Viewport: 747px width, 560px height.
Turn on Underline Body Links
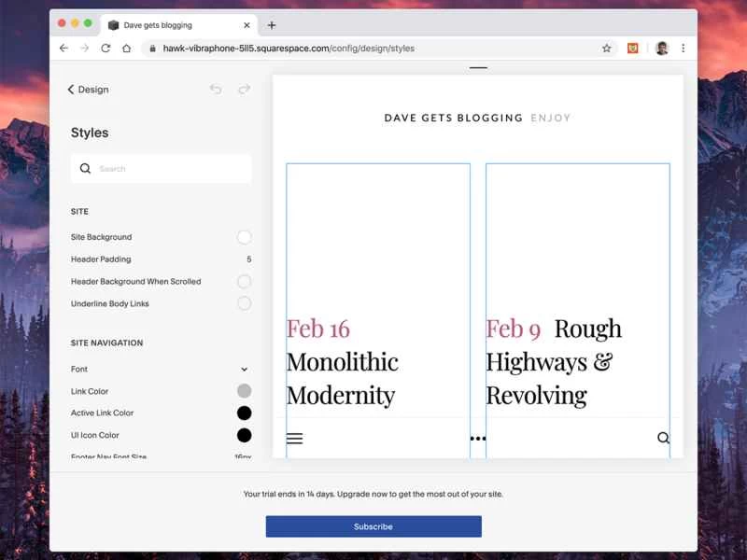point(244,303)
